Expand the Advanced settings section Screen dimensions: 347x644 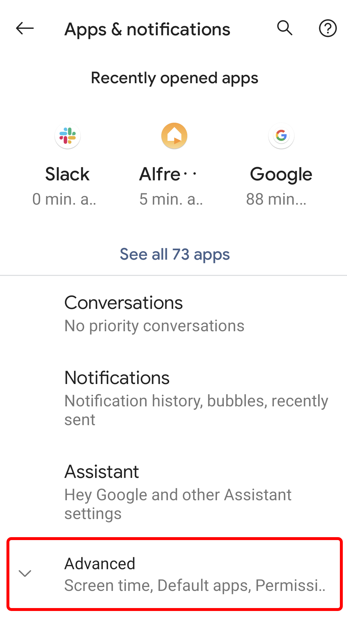coord(175,574)
